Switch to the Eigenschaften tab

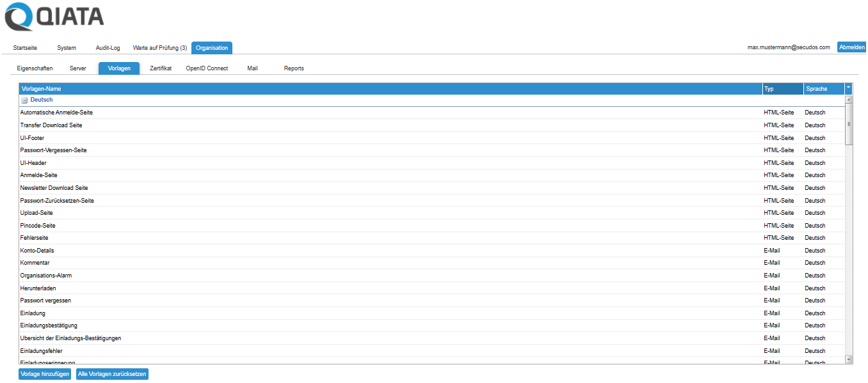35,68
